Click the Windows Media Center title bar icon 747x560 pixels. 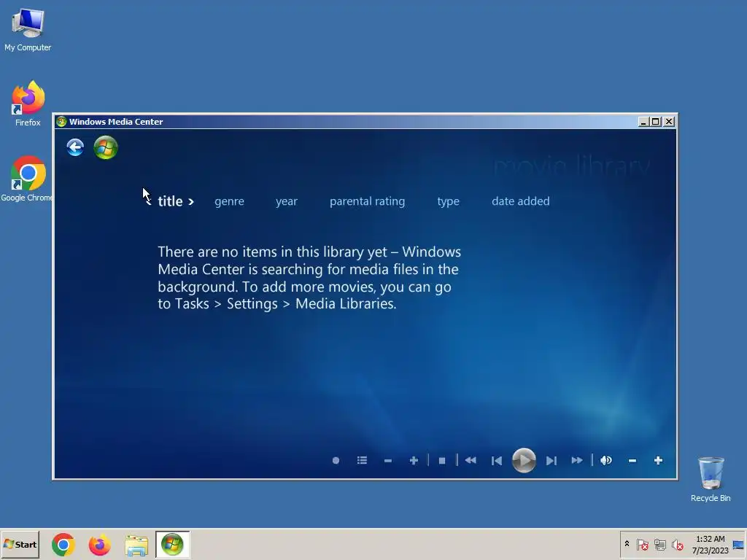point(61,122)
